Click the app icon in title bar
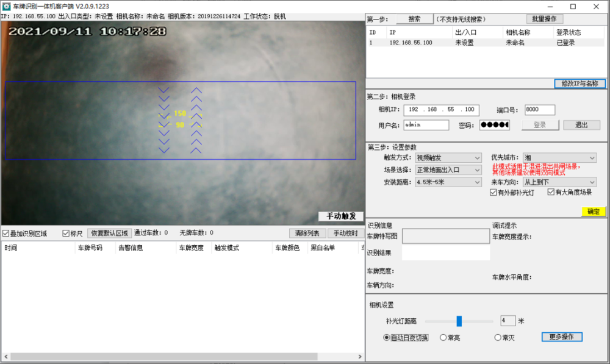Image resolution: width=610 pixels, height=364 pixels. tap(6, 6)
